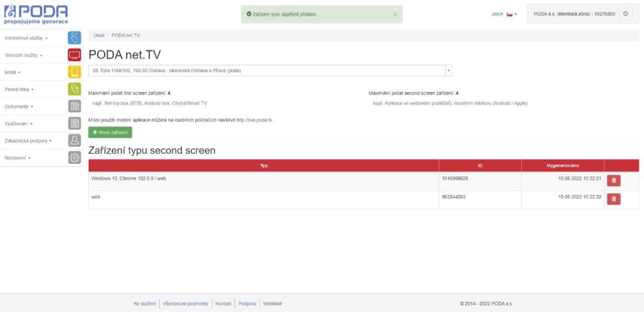Click the yellow Mobil phone icon
Image resolution: width=644 pixels, height=312 pixels.
point(74,72)
